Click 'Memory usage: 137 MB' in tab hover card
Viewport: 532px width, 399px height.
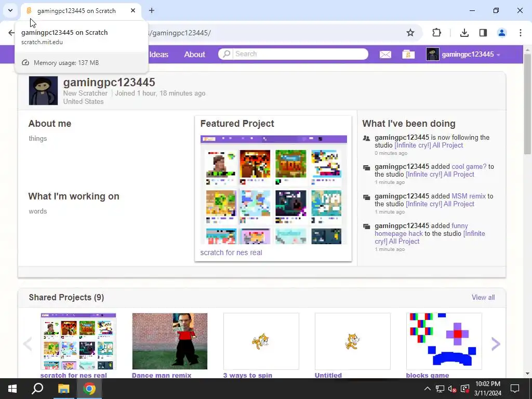66,63
